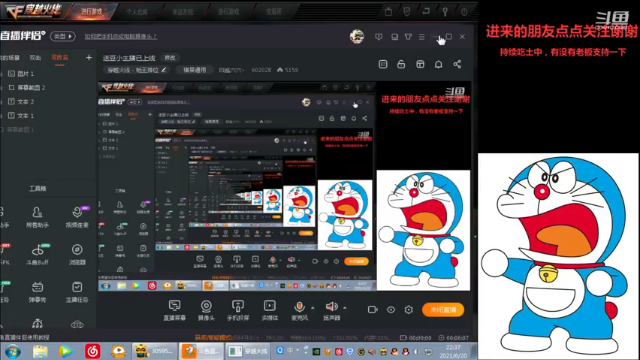
Task: Open the phone-as-webcam help link
Action: (x=120, y=36)
